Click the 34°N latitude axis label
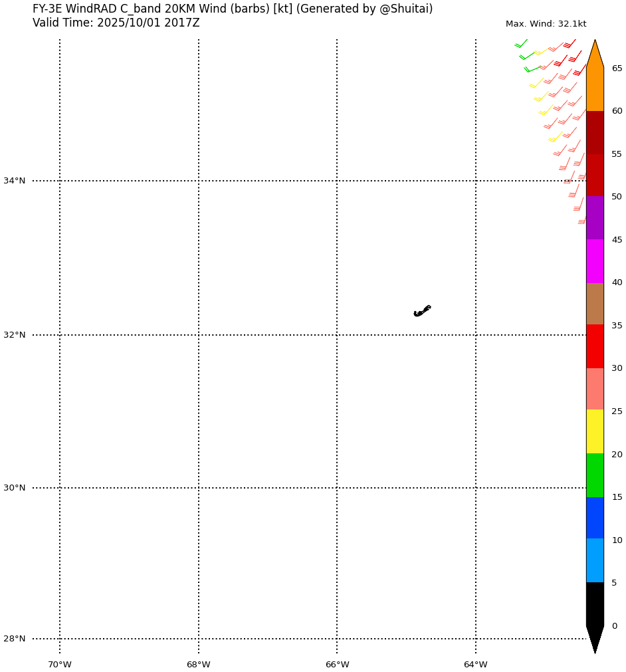The width and height of the screenshot is (626, 672). point(15,181)
